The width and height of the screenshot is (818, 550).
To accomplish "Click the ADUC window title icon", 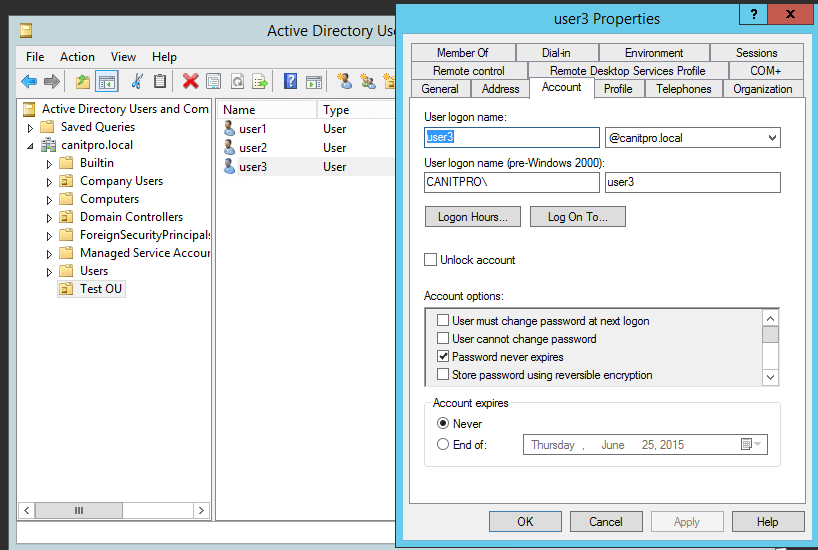I will click(x=26, y=31).
